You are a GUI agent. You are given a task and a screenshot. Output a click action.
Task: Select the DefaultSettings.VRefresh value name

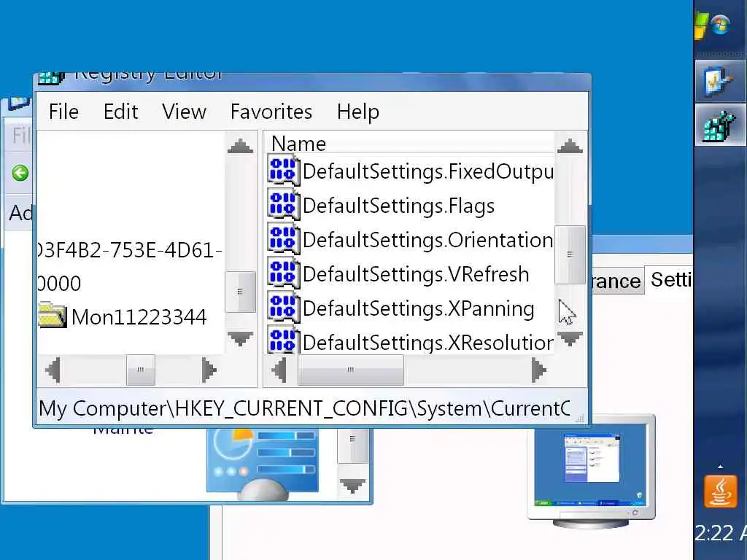pyautogui.click(x=416, y=274)
